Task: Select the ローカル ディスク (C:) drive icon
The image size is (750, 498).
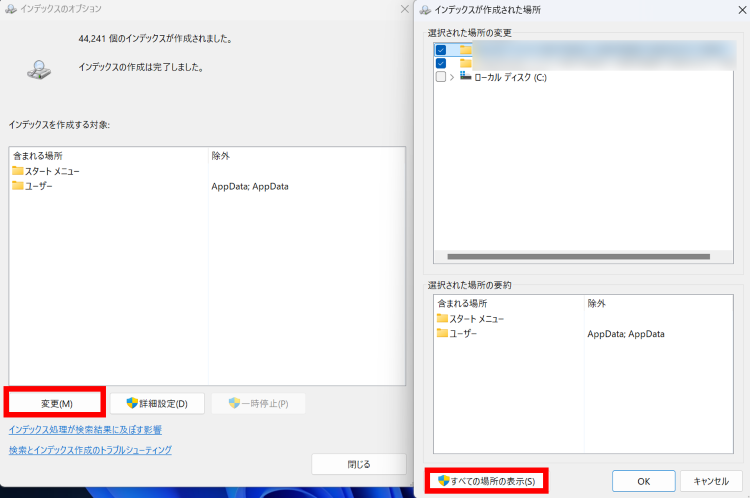Action: [x=465, y=76]
